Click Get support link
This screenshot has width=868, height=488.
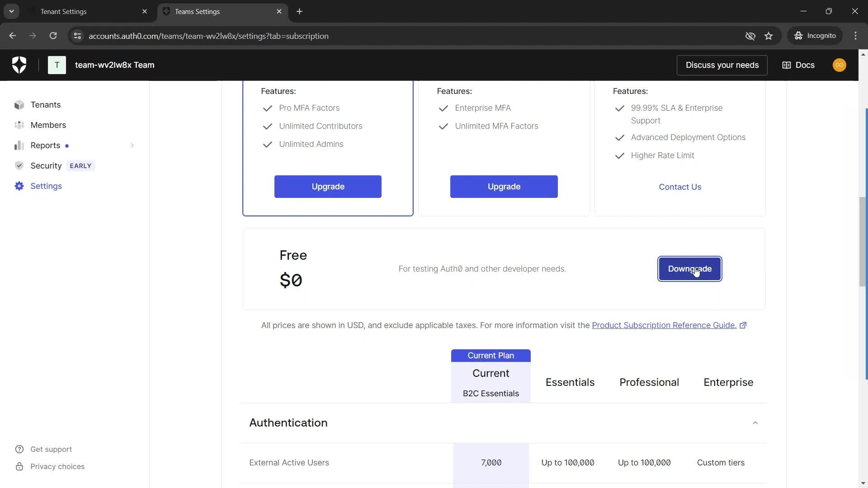[51, 449]
